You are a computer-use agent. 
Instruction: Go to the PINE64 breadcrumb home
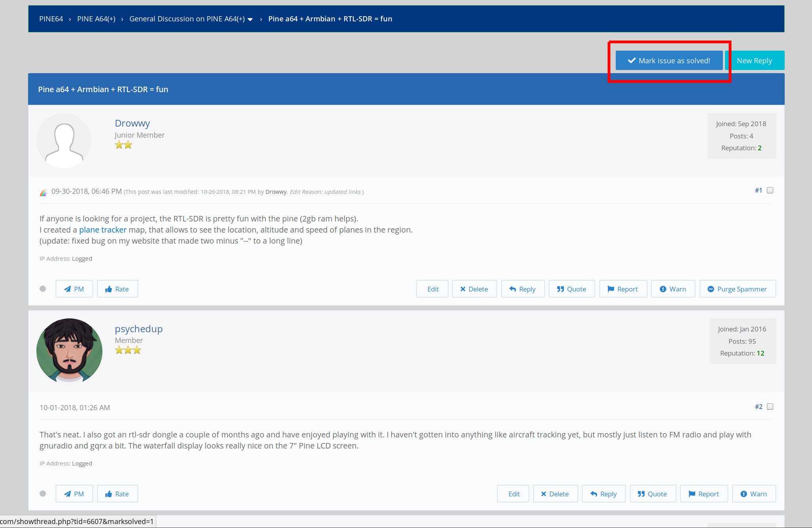coord(51,19)
